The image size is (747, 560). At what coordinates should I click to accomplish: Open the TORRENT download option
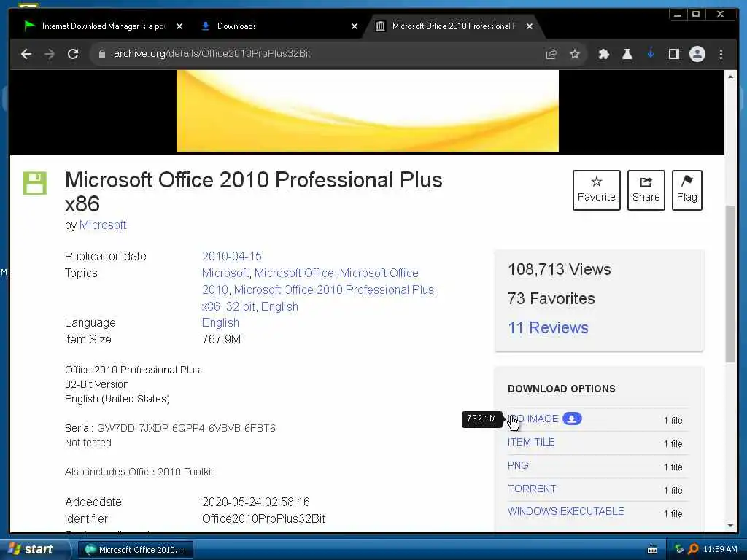coord(532,489)
